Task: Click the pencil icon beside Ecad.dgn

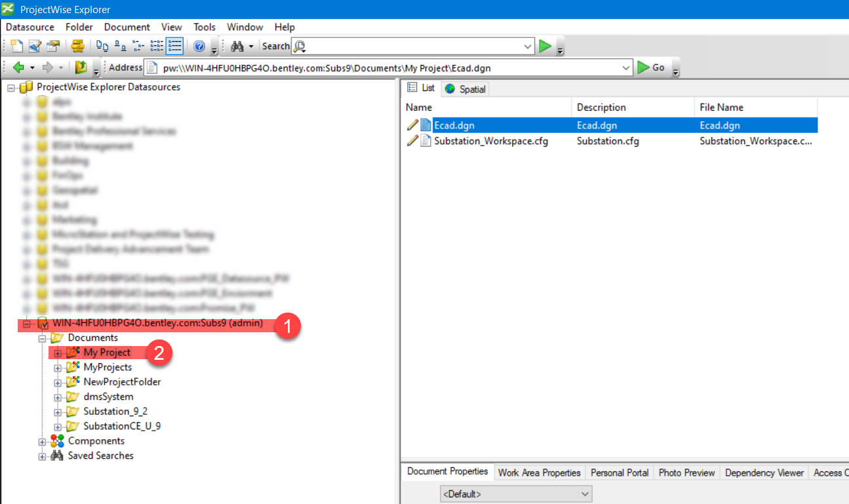Action: (x=412, y=125)
